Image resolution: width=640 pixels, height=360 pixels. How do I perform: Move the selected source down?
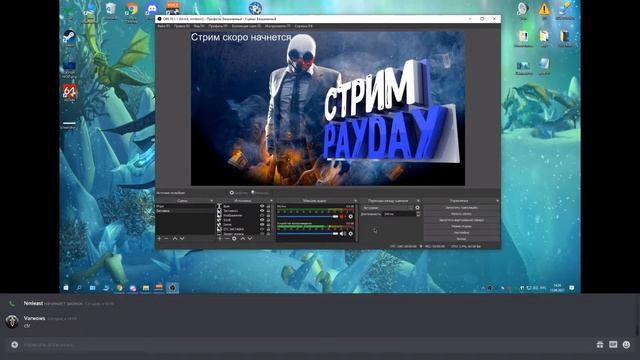[x=250, y=238]
